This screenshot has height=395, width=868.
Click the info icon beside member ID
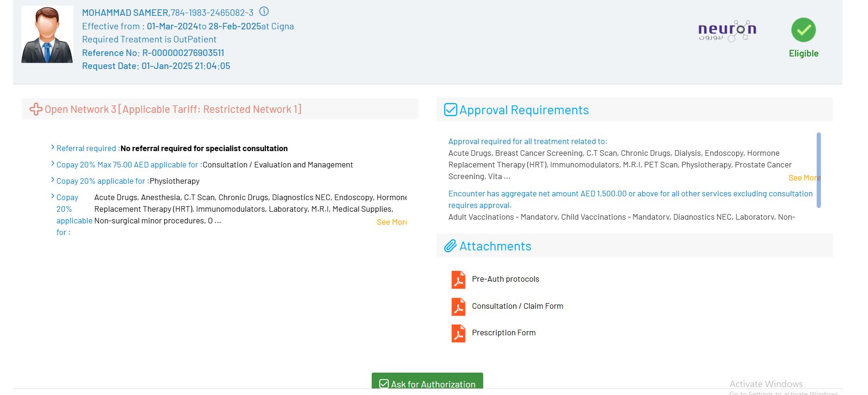tap(264, 12)
